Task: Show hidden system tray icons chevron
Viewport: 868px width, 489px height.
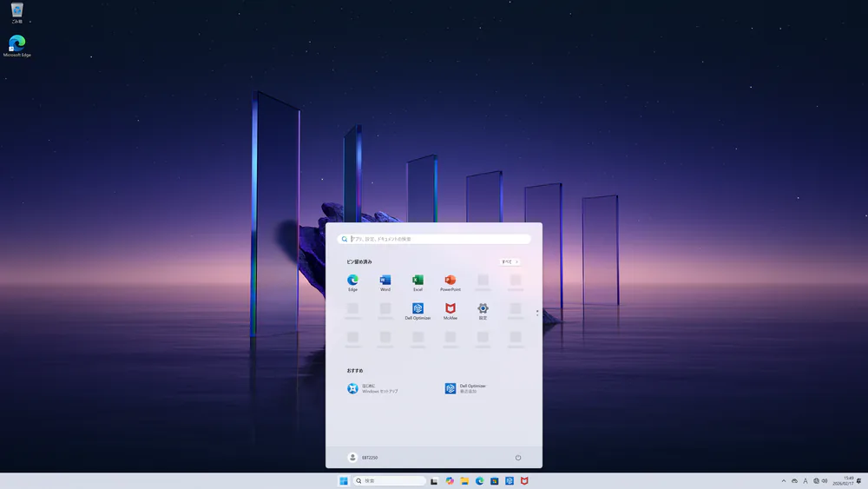Action: point(784,481)
